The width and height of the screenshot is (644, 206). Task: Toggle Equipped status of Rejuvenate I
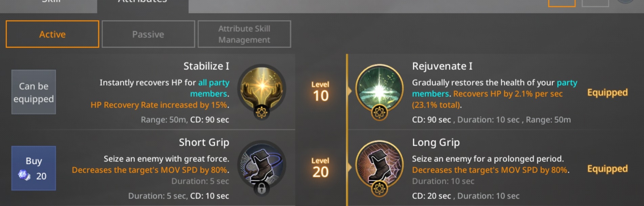(x=607, y=92)
